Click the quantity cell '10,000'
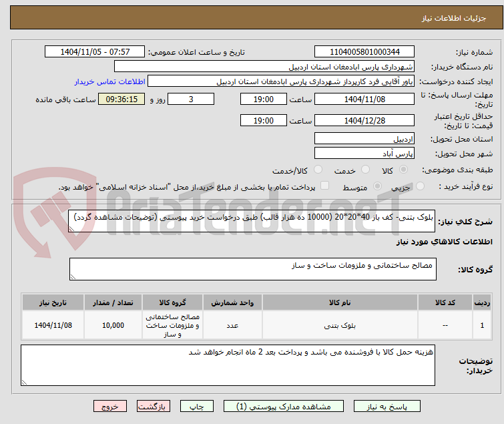The image size is (504, 424). point(113,325)
